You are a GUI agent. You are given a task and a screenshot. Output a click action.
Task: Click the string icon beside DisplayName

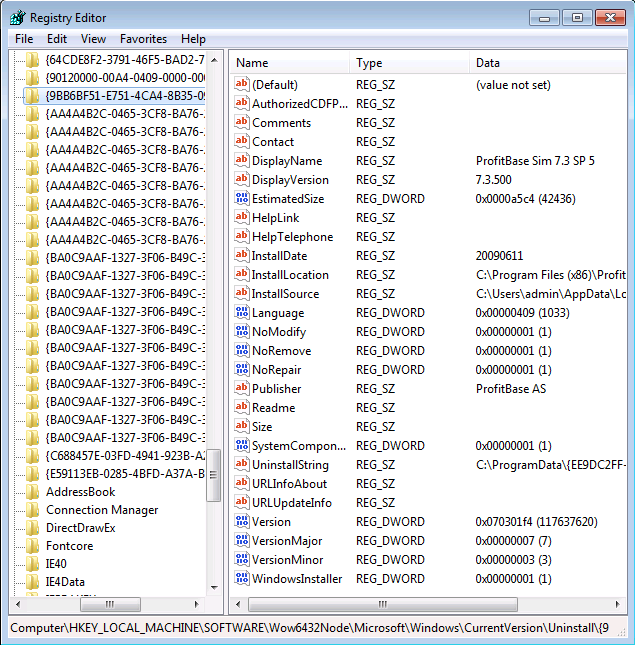pyautogui.click(x=242, y=160)
